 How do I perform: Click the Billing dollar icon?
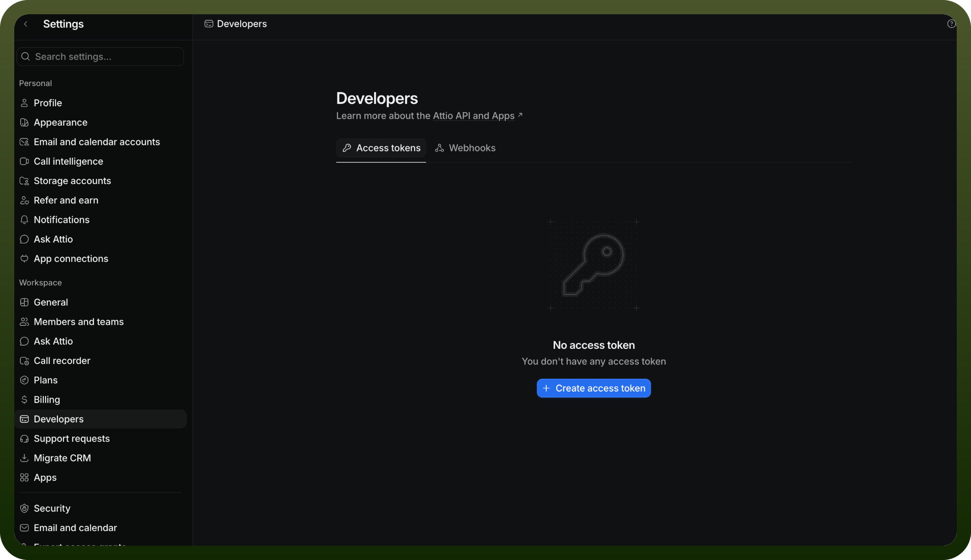point(24,399)
